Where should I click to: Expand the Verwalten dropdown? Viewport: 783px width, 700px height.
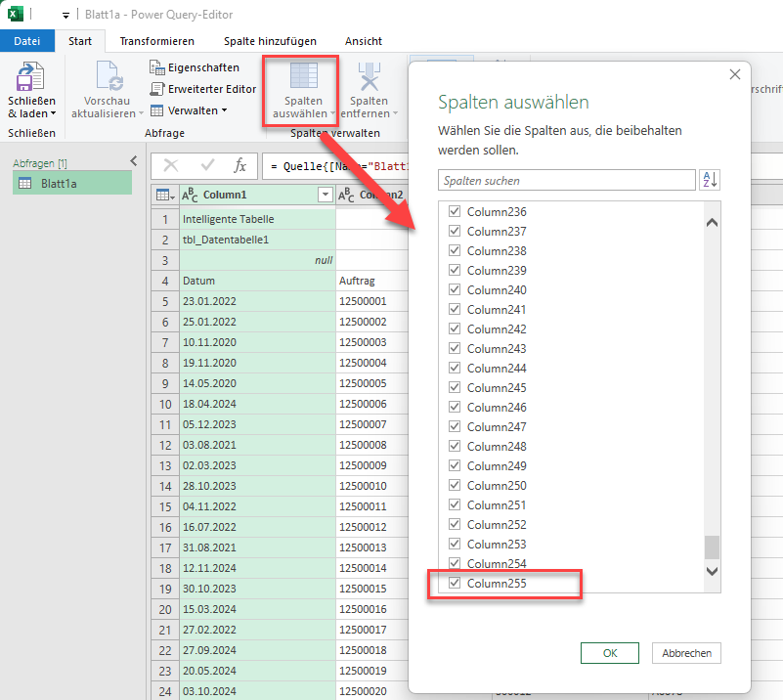224,110
